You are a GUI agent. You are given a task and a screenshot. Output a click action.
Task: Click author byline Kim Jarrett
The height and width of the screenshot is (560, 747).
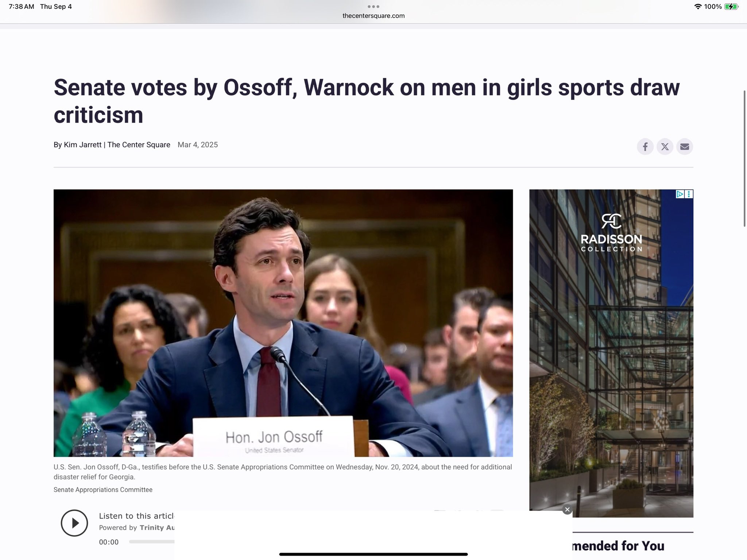coord(82,145)
